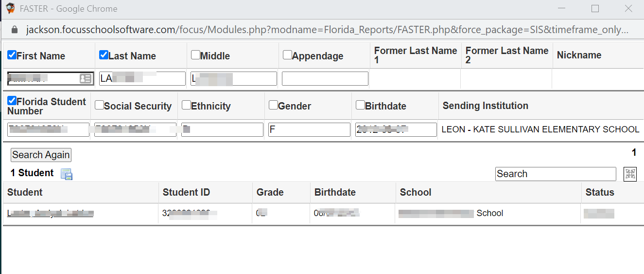Click the contact card icon in First Name field
This screenshot has height=274, width=644.
(85, 79)
